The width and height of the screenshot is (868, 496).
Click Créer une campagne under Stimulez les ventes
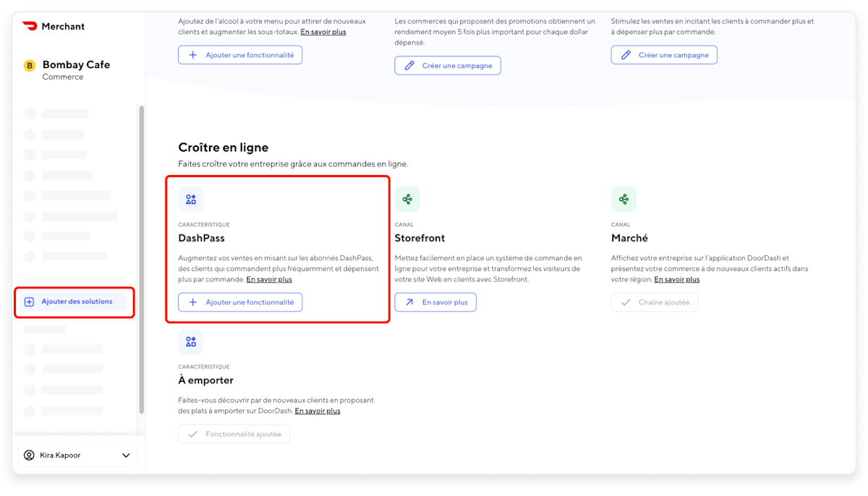[x=664, y=55]
